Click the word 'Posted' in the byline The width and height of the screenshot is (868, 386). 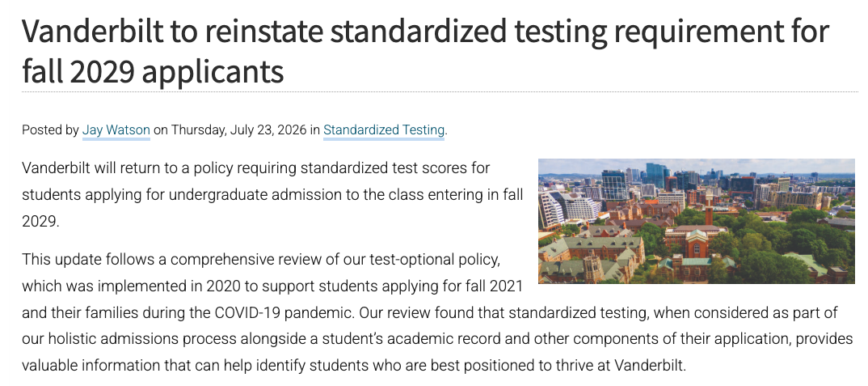point(42,130)
